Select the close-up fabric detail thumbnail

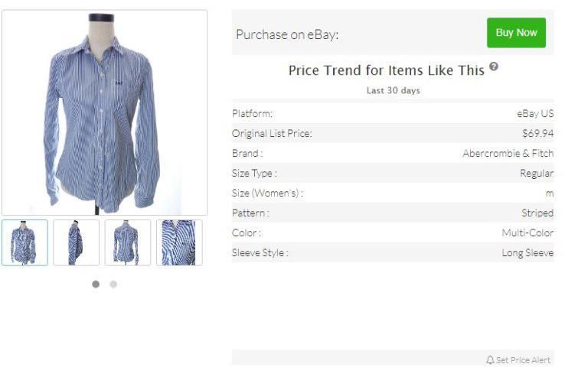point(179,242)
